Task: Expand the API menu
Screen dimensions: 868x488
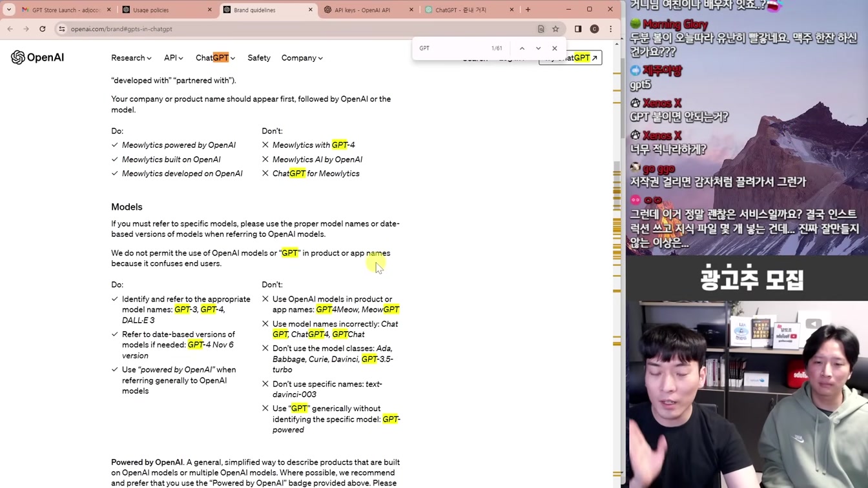Action: (173, 58)
